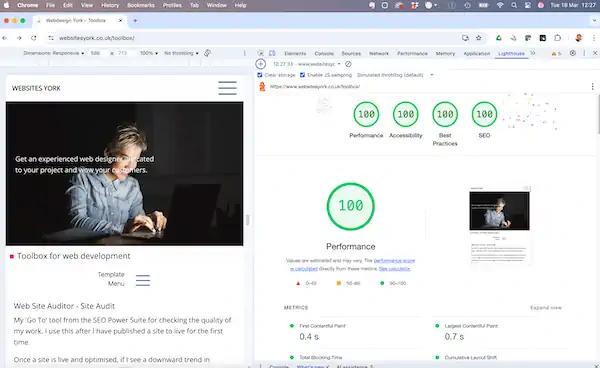
Task: Click the viewport resize handle of the device frame
Action: (x=248, y=220)
